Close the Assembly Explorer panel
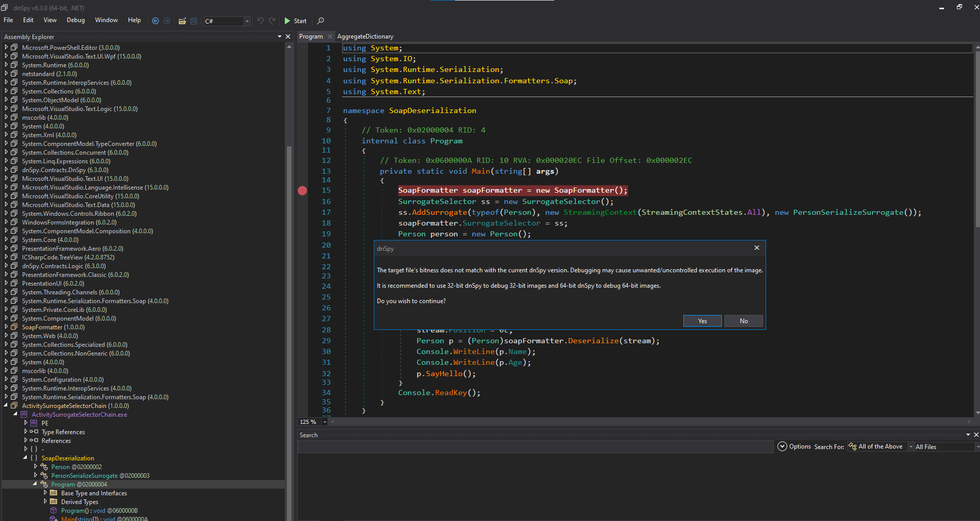980x521 pixels. coord(288,36)
